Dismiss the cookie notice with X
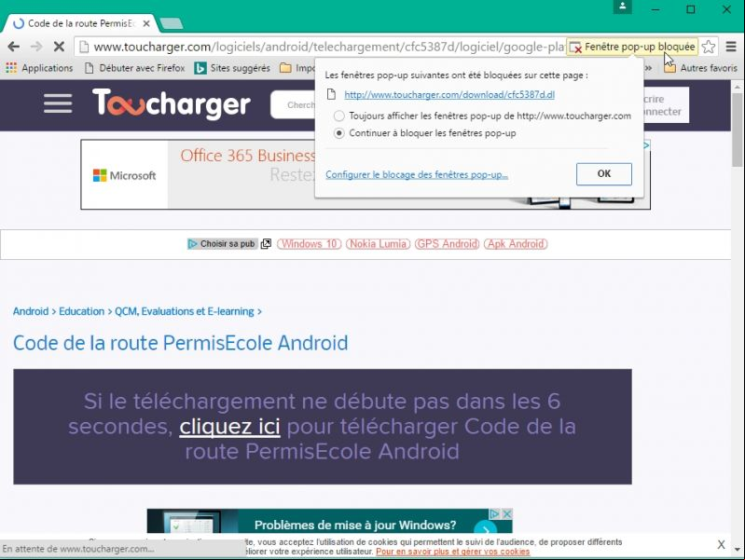Viewport: 745px width, 560px height. [x=721, y=545]
